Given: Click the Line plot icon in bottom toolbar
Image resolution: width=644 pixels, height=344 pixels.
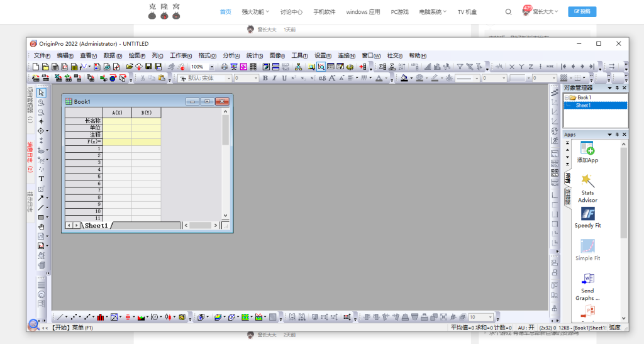Looking at the screenshot, I should coord(60,317).
